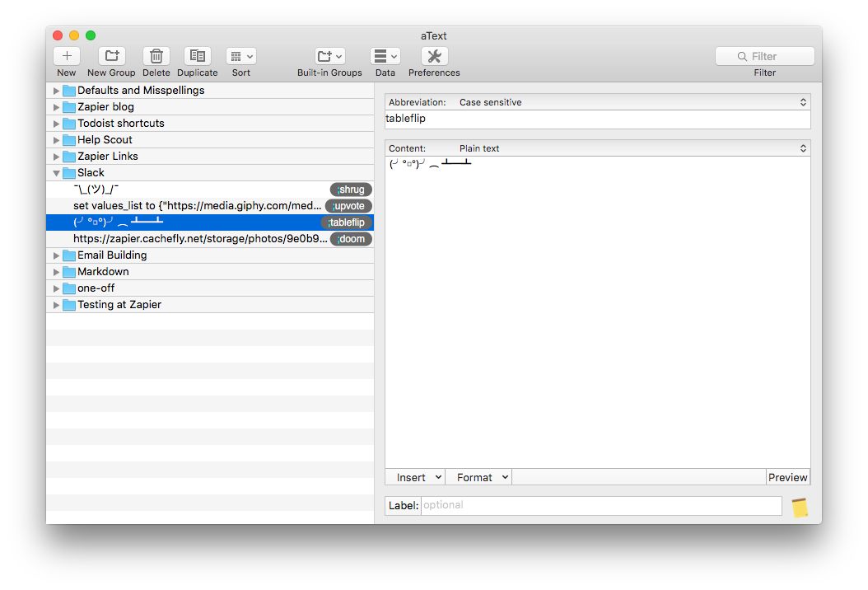Click the Duplicate toolbar icon
Screen dimensions: 868x590
point(197,56)
